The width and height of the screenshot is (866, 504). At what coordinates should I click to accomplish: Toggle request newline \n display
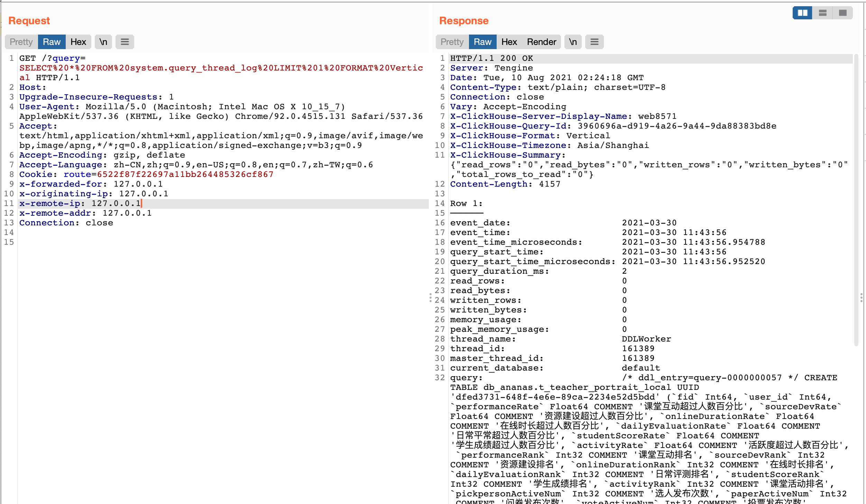click(x=103, y=42)
